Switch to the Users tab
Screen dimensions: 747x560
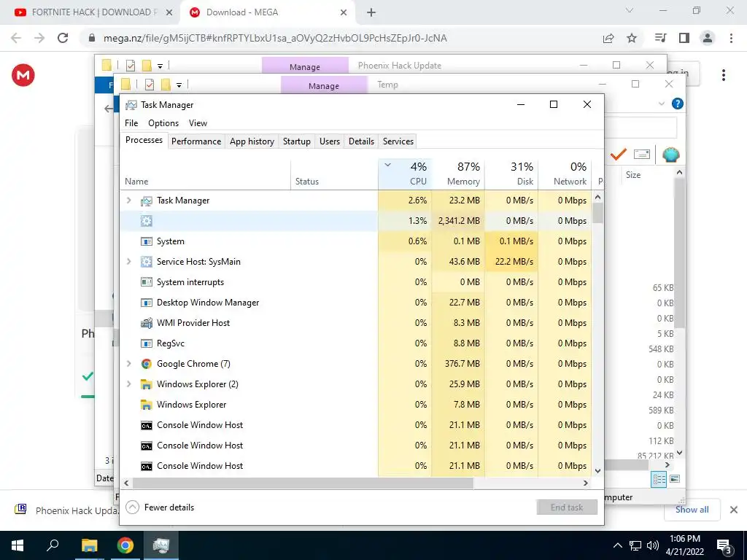point(330,141)
